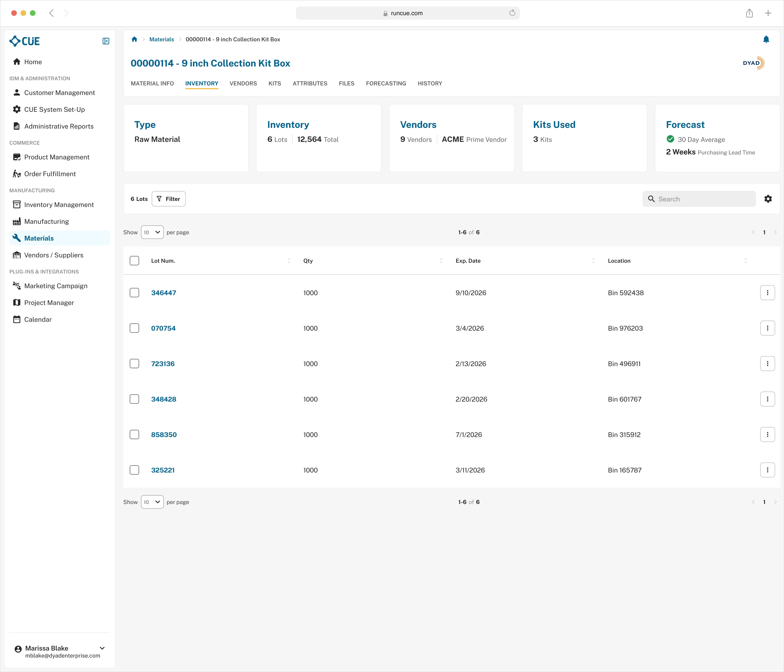Click the Filter button
This screenshot has width=784, height=672.
168,199
